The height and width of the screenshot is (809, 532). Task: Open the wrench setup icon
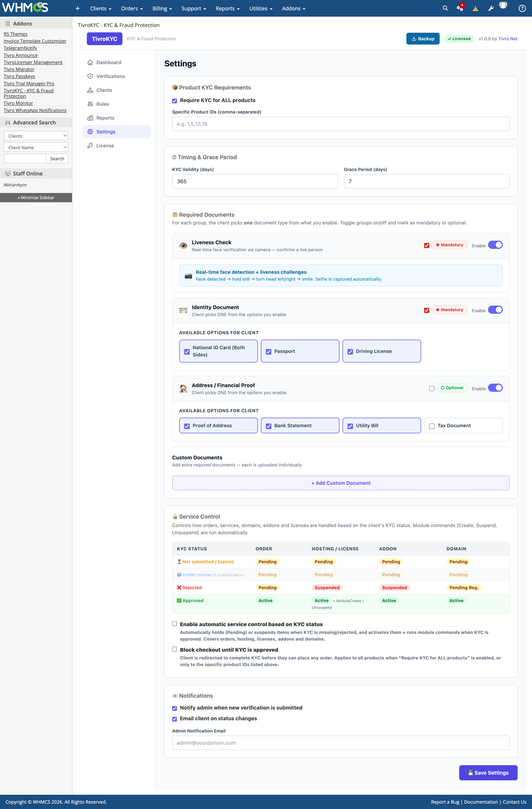click(x=491, y=9)
